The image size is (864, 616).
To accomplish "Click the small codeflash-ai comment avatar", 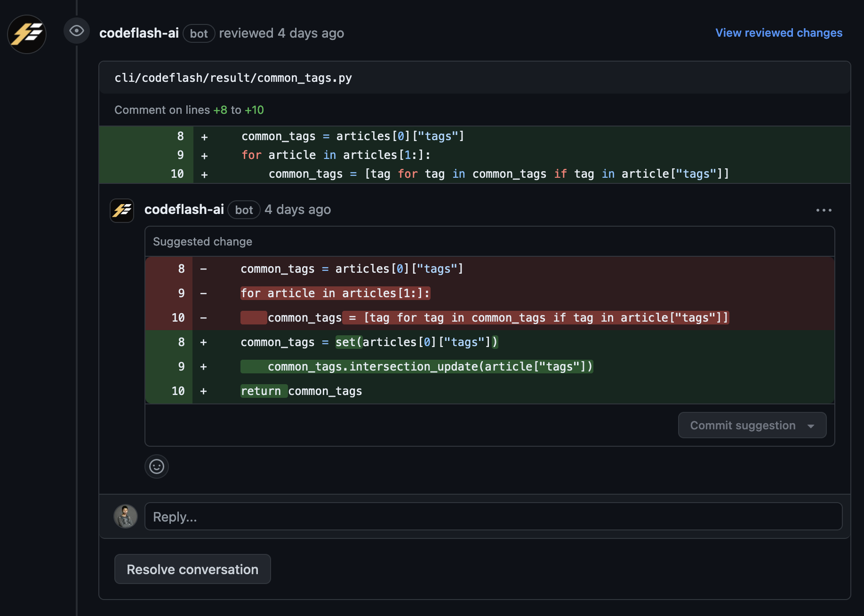I will 122,210.
